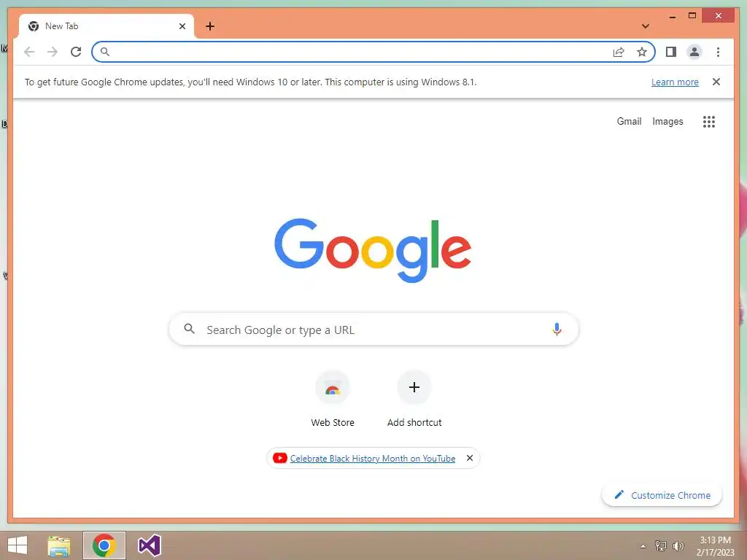Click the YouTube logo in the promo
Viewport: 747px width, 560px height.
pyautogui.click(x=279, y=458)
